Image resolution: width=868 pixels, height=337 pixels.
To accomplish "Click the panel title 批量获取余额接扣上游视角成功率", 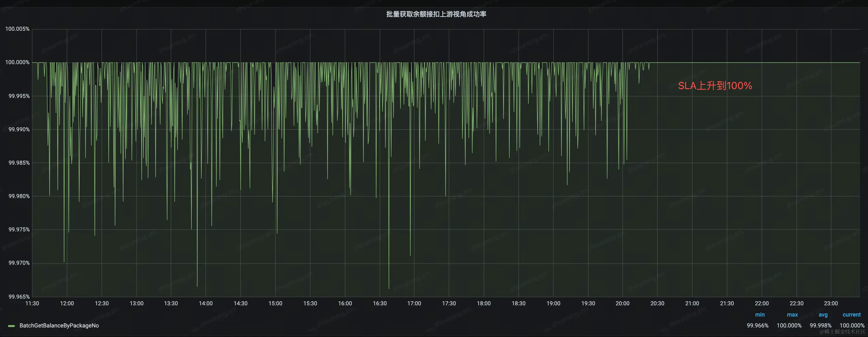I will click(x=436, y=14).
